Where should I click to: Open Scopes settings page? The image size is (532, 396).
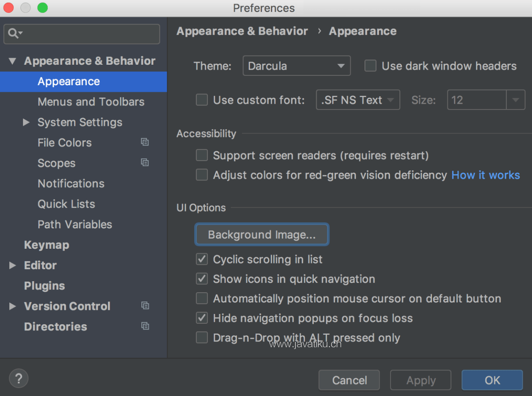coord(56,163)
